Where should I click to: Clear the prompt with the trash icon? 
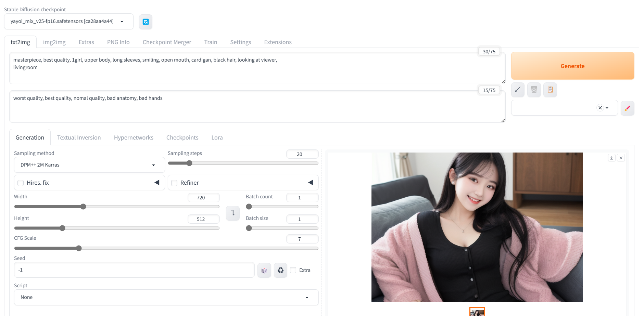(x=534, y=90)
